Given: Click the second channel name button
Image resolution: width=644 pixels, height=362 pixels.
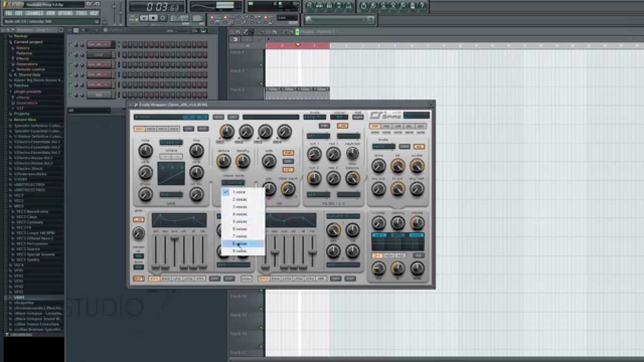Looking at the screenshot, I should point(99,55).
